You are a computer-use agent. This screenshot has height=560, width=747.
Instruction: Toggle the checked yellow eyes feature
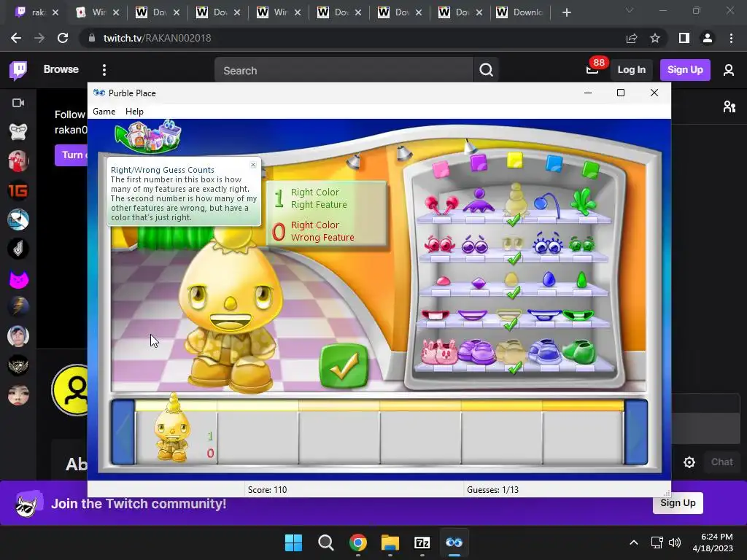click(513, 245)
